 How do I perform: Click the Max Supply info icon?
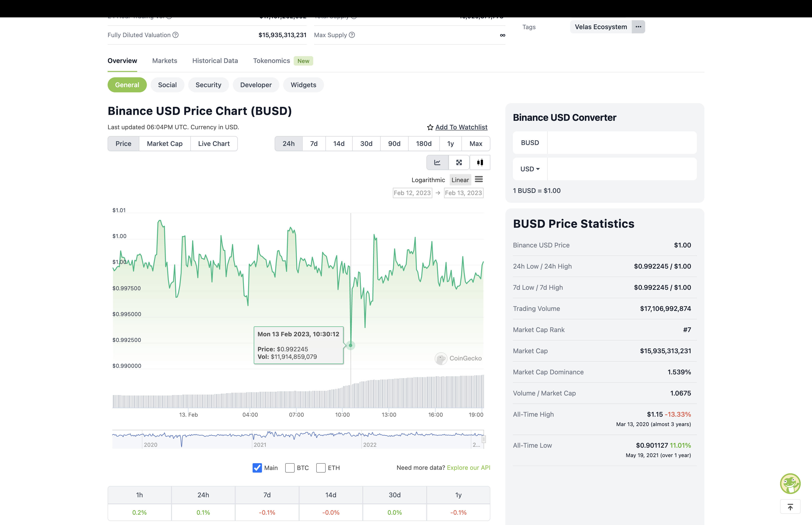pos(352,35)
